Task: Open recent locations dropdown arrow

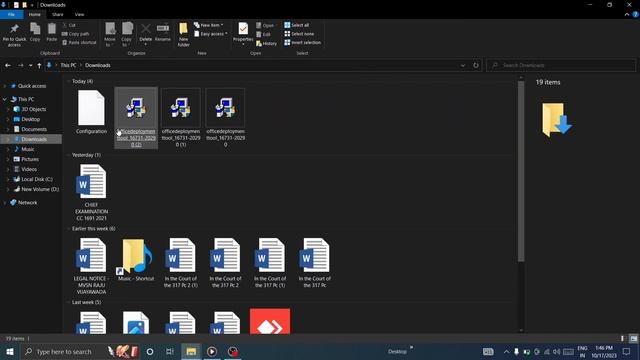Action: (x=30, y=65)
